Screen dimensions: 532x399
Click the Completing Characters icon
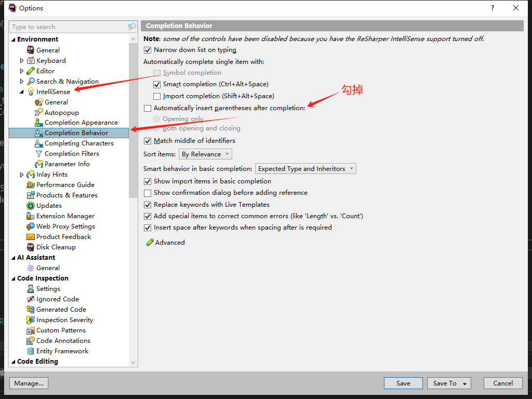pyautogui.click(x=38, y=143)
